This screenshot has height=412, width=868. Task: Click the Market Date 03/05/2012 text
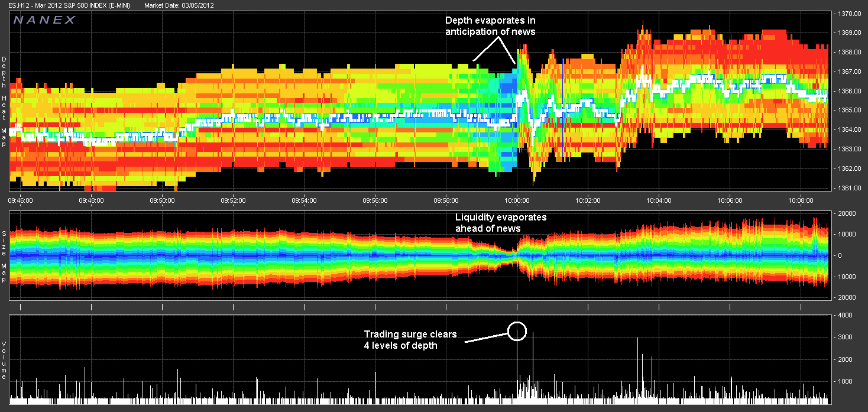(179, 5)
